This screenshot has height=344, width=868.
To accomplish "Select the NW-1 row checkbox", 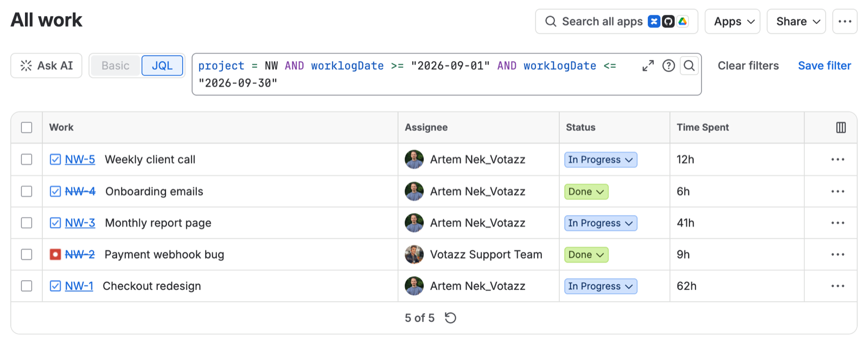I will (x=27, y=285).
